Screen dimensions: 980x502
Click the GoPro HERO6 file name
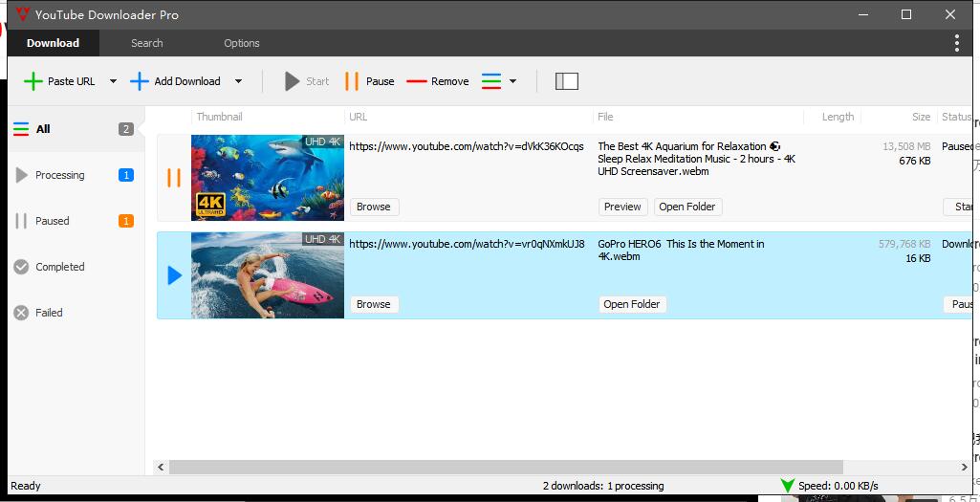(x=682, y=251)
